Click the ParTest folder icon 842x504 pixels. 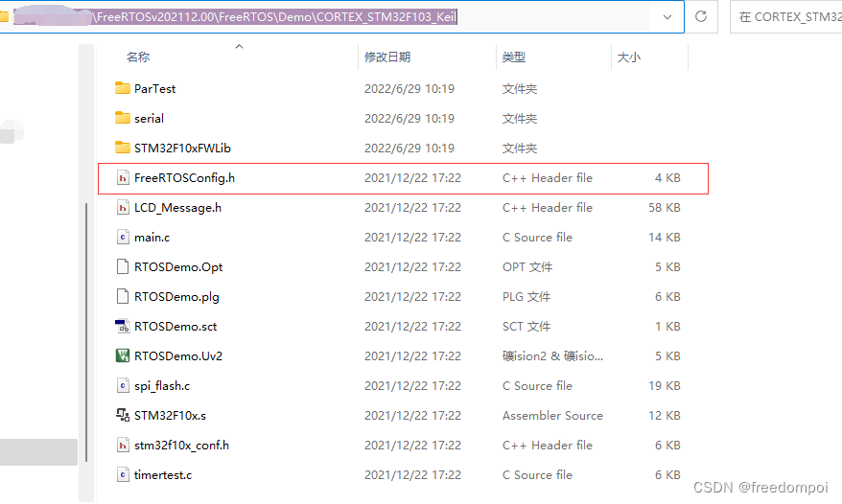pos(123,88)
